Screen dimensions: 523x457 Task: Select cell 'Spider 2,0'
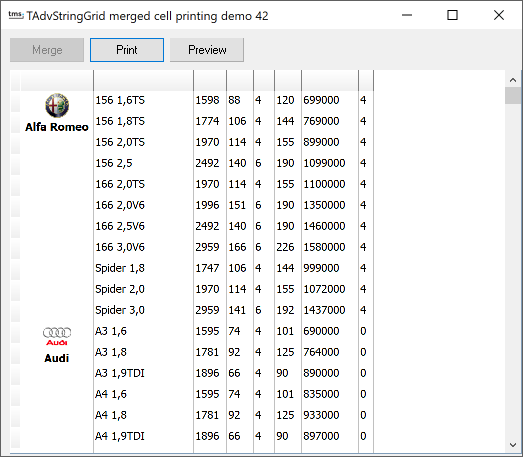click(120, 289)
